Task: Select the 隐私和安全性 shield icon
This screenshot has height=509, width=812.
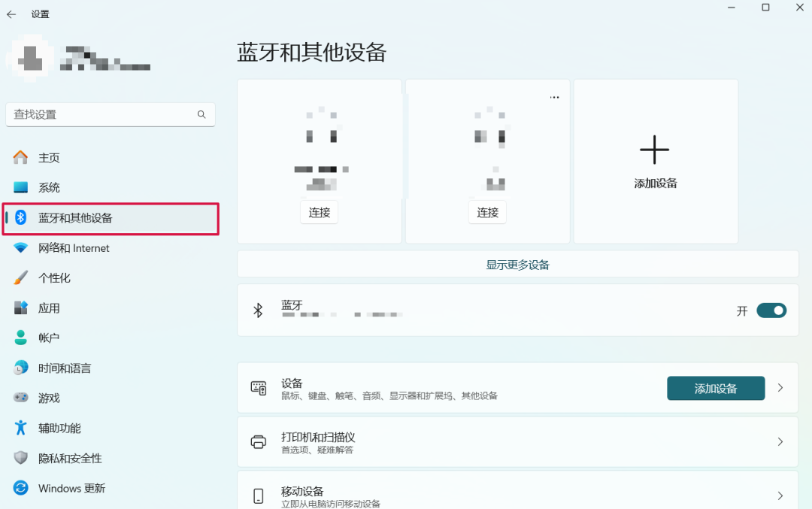Action: click(x=20, y=458)
